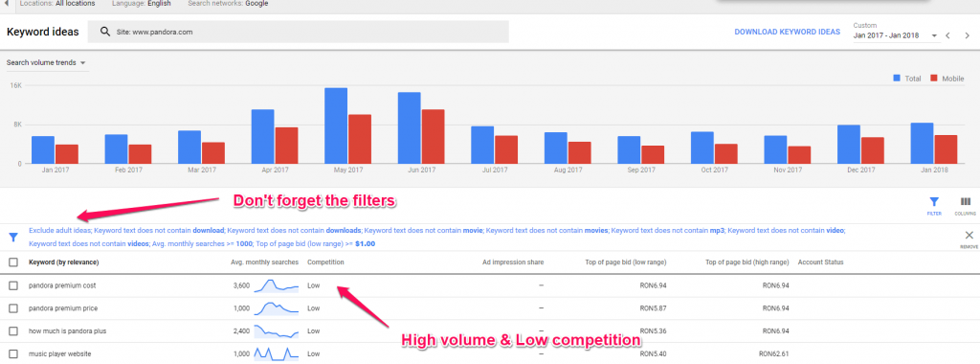Sort by Top of page bid (high range)
The height and width of the screenshot is (364, 980).
click(x=746, y=262)
